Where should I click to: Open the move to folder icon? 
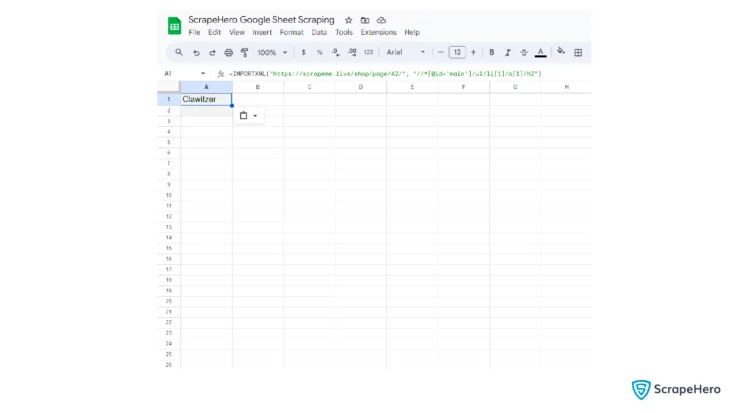pos(365,20)
